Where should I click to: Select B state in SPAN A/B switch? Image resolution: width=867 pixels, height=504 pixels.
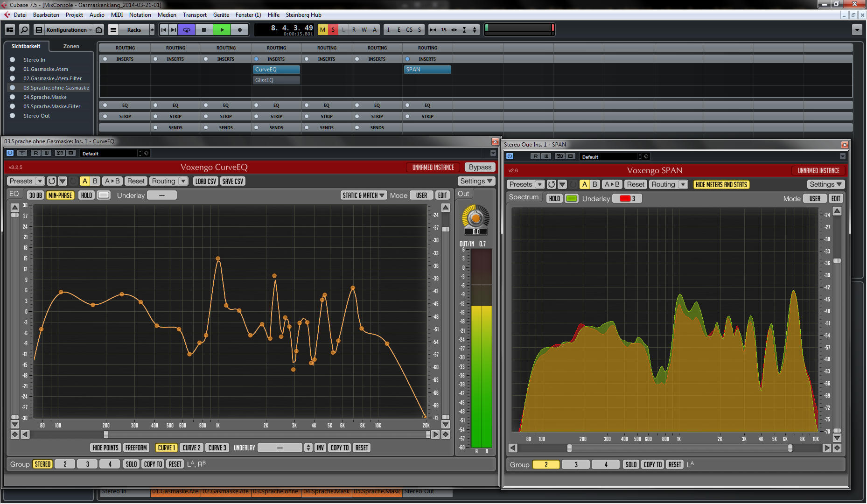coord(595,184)
